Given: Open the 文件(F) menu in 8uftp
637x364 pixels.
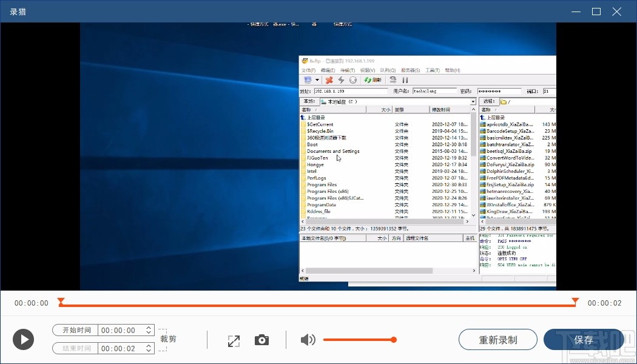Looking at the screenshot, I should pyautogui.click(x=308, y=70).
